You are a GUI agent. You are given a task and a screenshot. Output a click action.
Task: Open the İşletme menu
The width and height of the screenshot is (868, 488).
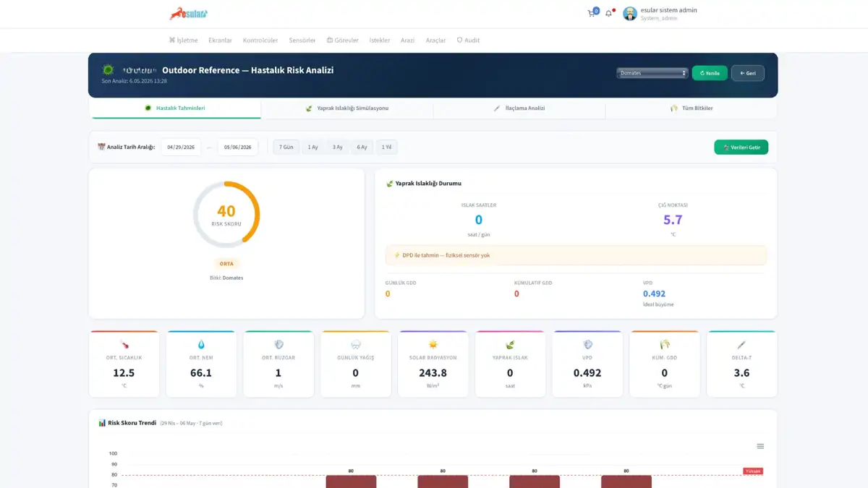183,40
